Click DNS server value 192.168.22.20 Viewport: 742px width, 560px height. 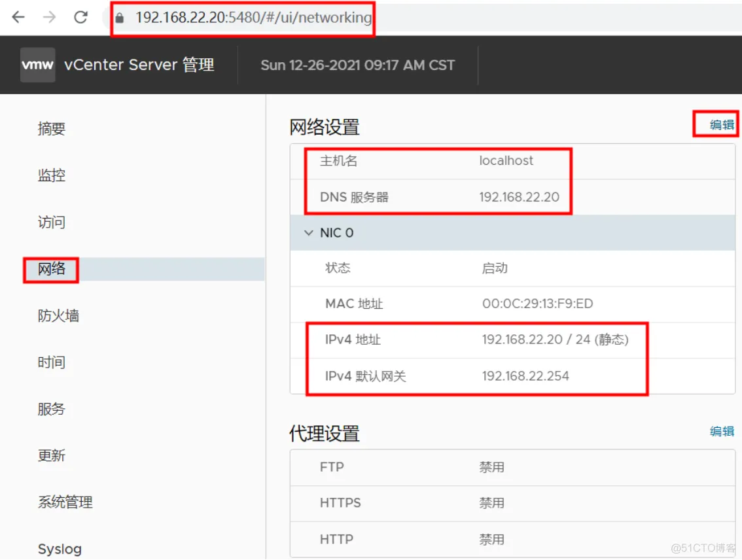click(519, 197)
